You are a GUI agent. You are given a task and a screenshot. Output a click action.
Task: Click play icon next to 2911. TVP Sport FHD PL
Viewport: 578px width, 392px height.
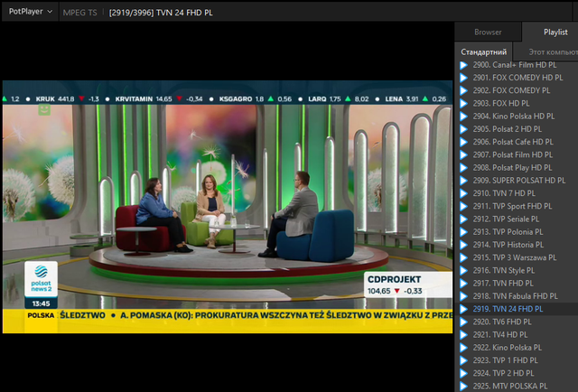[x=463, y=206]
